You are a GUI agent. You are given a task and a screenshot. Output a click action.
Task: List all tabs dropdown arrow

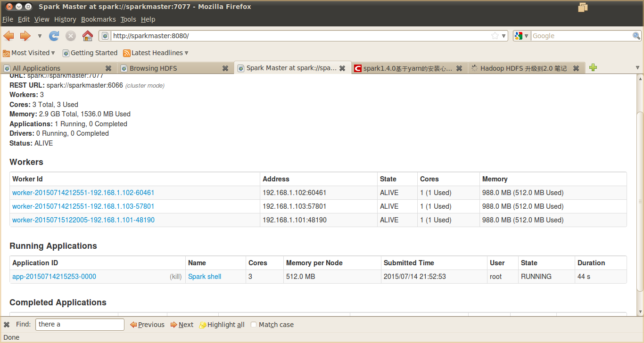pos(638,68)
